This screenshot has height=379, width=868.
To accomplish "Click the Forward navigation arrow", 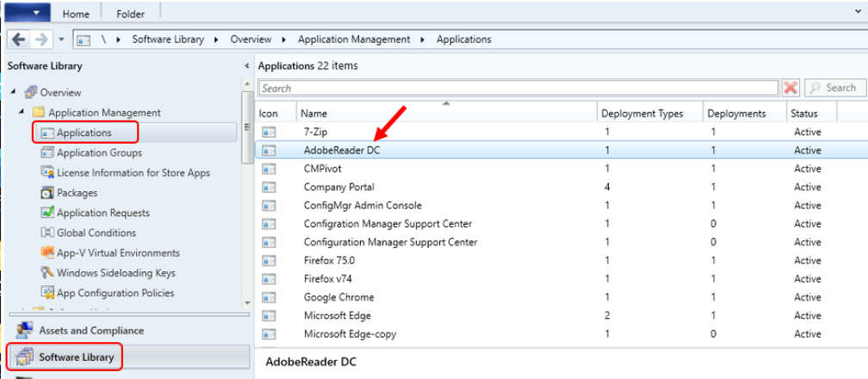I will click(41, 40).
